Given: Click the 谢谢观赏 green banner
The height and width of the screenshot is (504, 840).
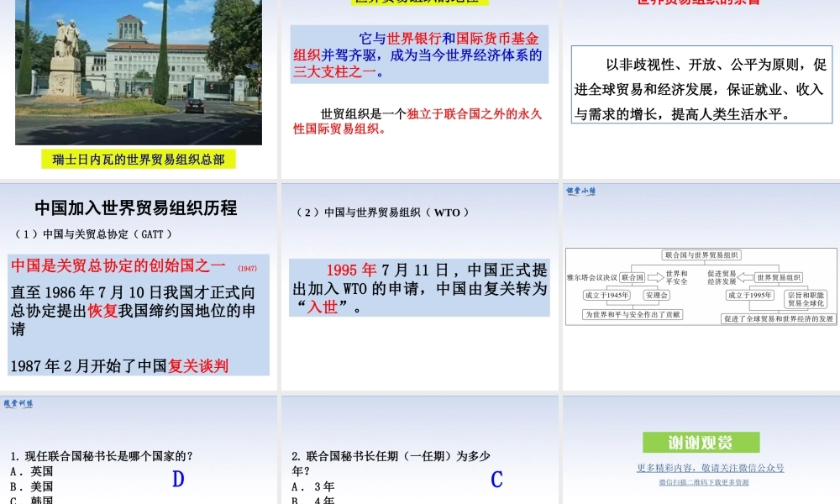Looking at the screenshot, I should [x=701, y=443].
